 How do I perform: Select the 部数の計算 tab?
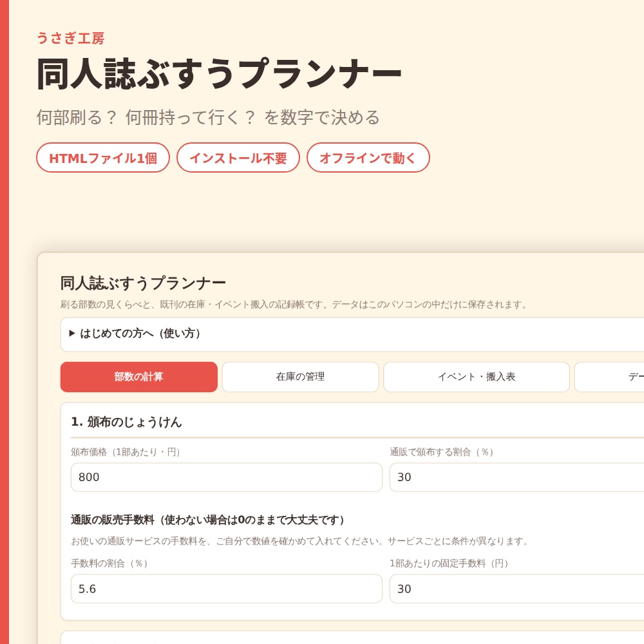click(x=139, y=377)
